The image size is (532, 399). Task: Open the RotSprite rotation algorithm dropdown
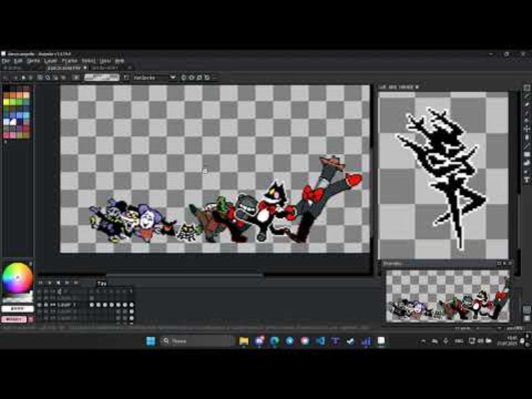(x=154, y=78)
